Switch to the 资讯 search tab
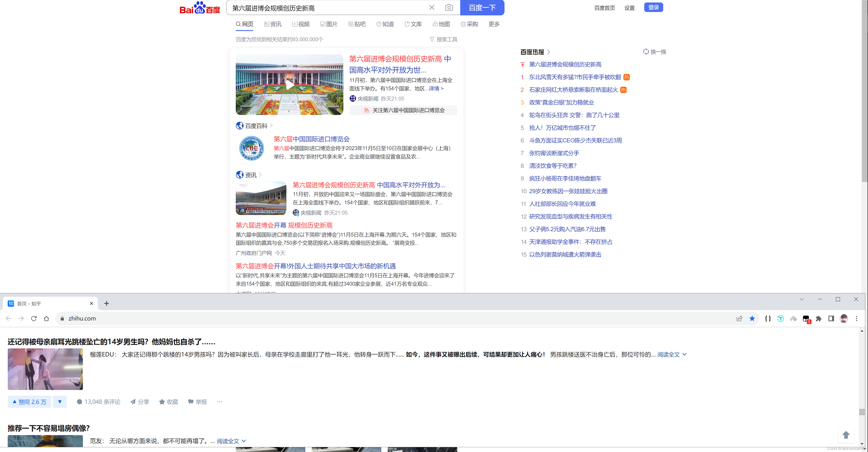 (273, 24)
